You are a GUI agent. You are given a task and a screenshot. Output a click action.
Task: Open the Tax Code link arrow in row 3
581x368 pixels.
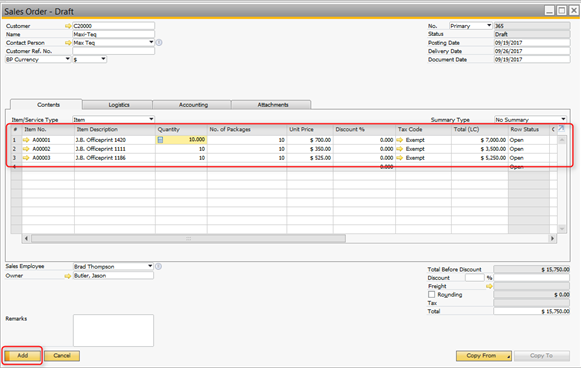pos(400,158)
